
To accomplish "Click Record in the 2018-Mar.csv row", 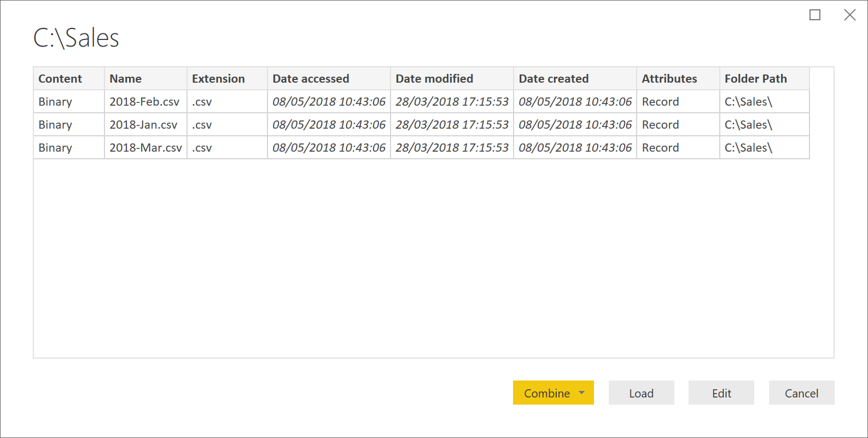I will 660,148.
